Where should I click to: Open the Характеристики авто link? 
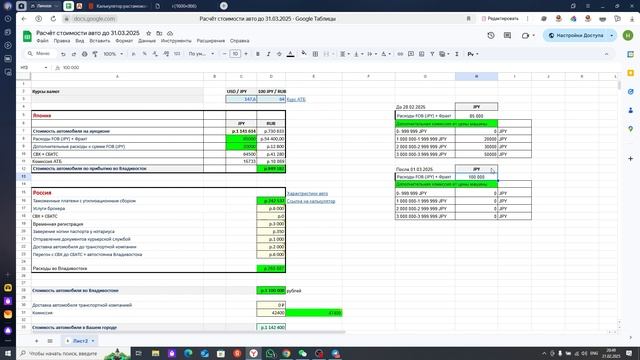pos(307,193)
